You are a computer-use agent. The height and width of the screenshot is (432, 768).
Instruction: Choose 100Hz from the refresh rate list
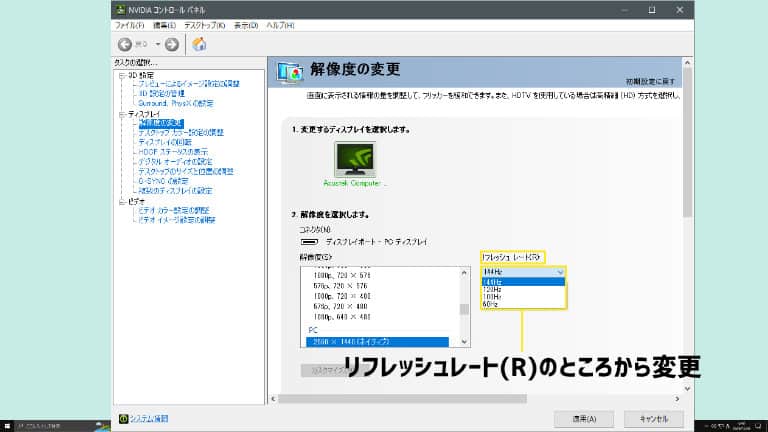coord(523,297)
